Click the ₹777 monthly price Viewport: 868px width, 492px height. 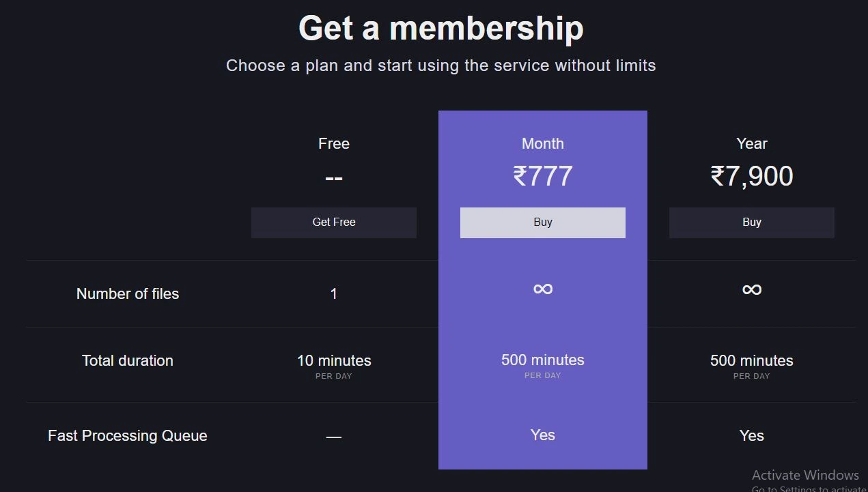pos(543,176)
